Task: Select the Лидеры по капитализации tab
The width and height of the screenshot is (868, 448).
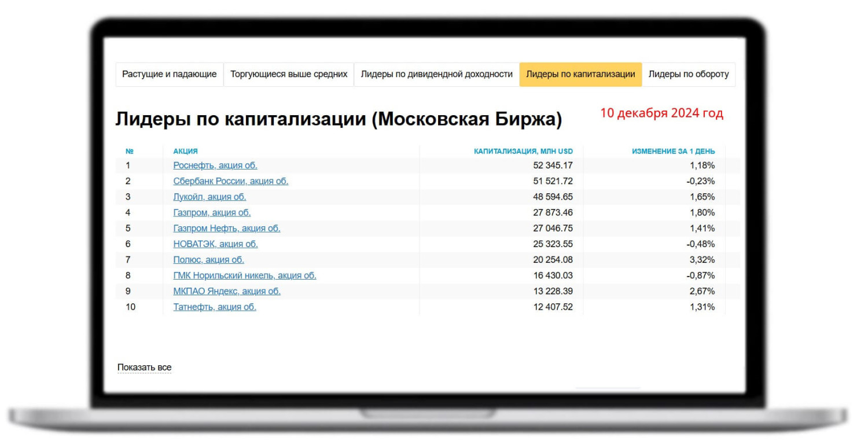Action: (x=580, y=74)
